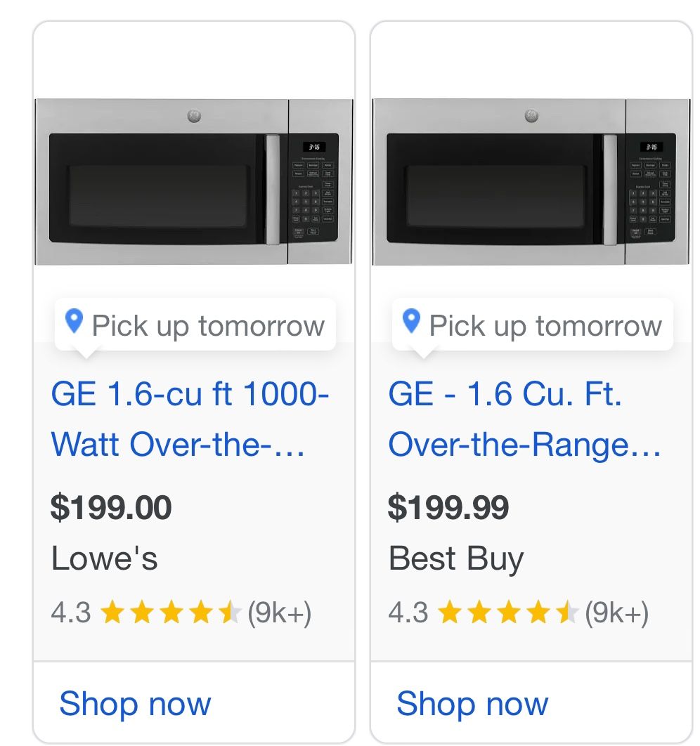Click the Lowe's store name

click(x=104, y=559)
